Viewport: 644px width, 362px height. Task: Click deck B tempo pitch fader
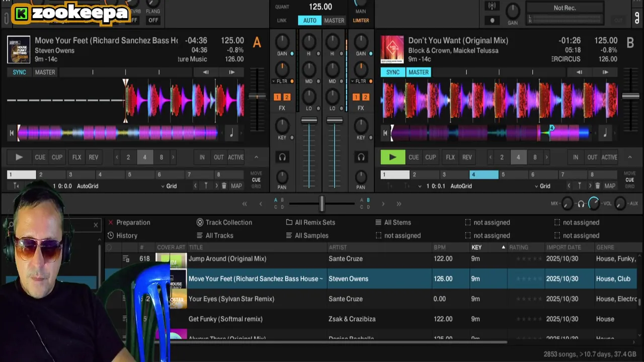point(630,96)
